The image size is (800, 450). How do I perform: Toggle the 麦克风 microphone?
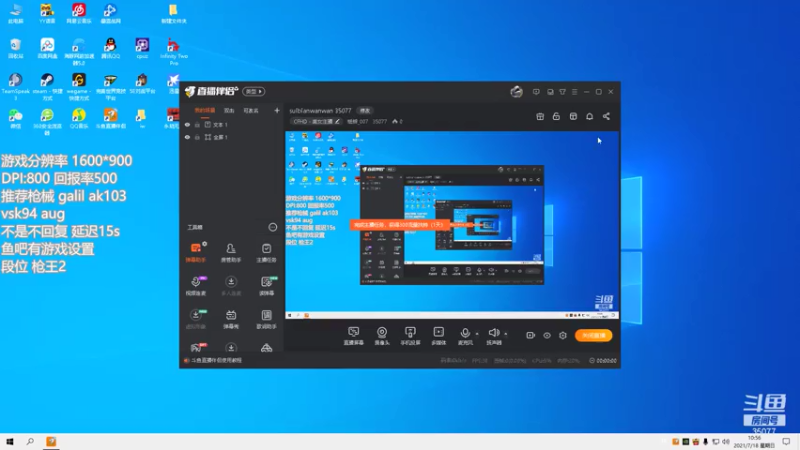465,336
